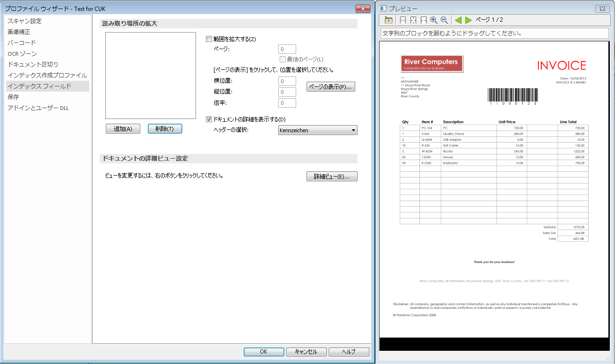
Task: Click the キャンセル button
Action: pos(306,352)
